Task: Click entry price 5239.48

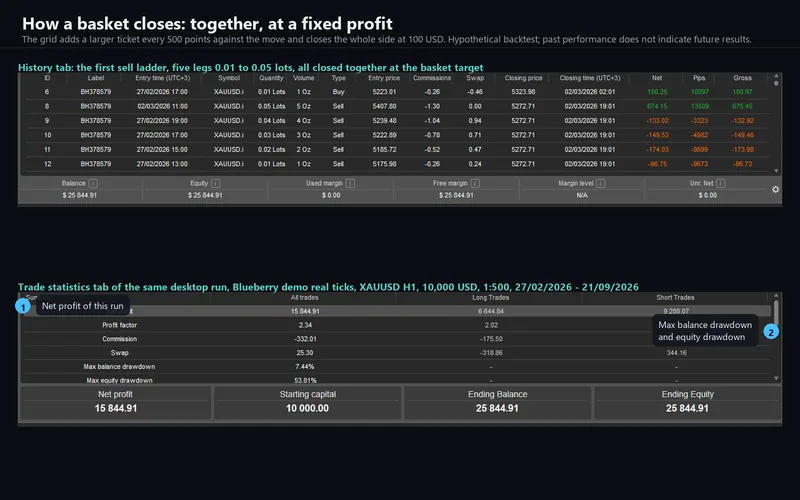Action: click(x=384, y=120)
